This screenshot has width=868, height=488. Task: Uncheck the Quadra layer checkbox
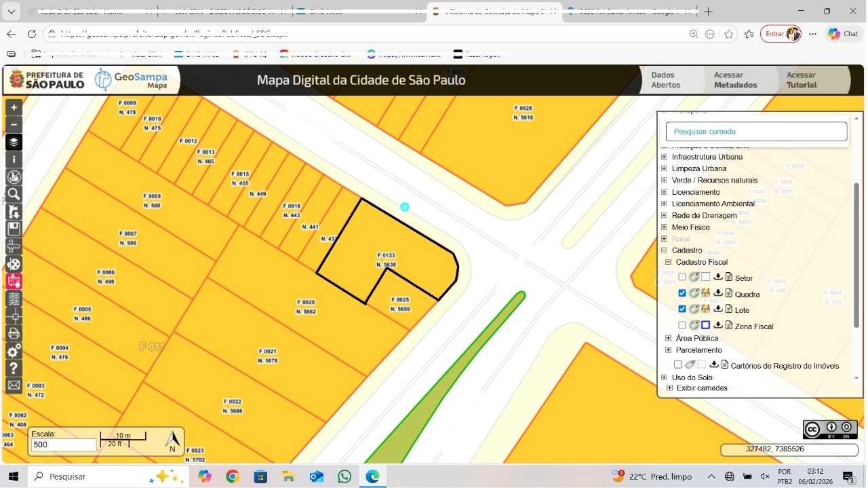(x=682, y=294)
